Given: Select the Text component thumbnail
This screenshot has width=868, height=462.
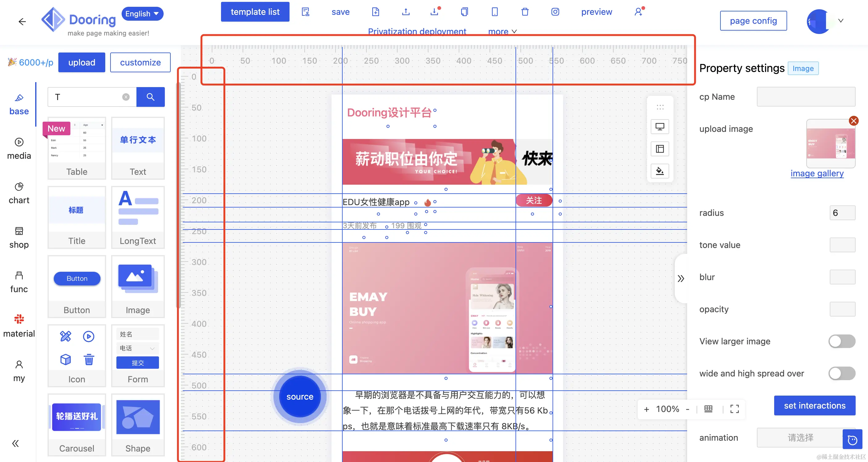Looking at the screenshot, I should [137, 148].
